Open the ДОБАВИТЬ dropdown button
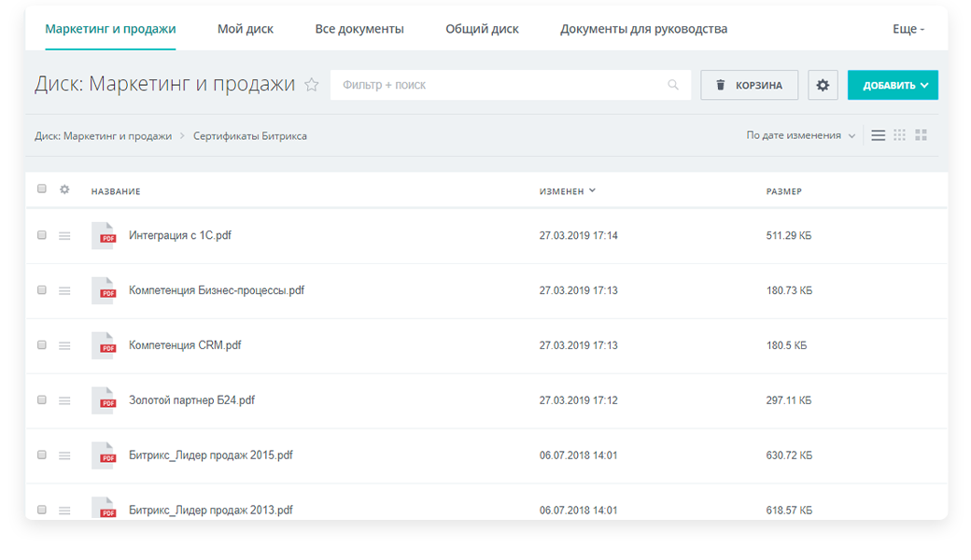The height and width of the screenshot is (560, 971). click(x=893, y=85)
